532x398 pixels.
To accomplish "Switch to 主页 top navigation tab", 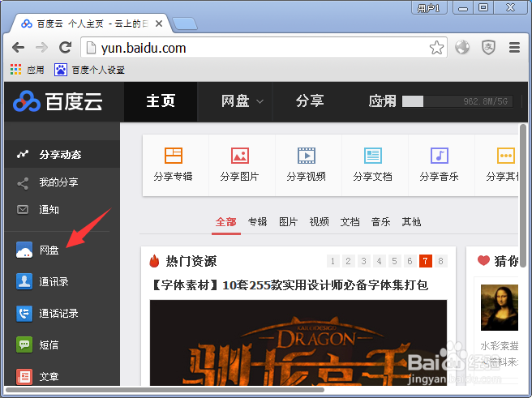I will 161,101.
